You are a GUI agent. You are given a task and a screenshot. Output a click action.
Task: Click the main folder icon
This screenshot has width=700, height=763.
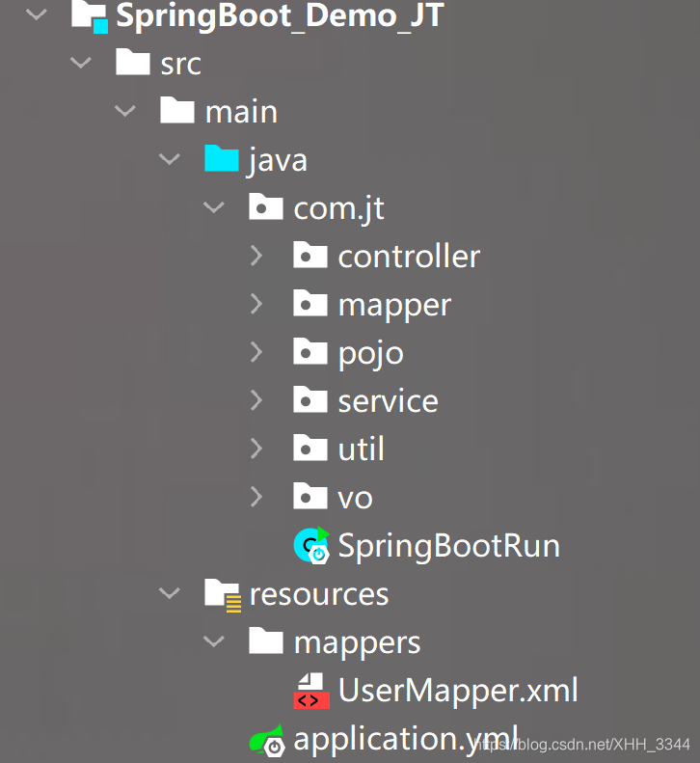click(177, 110)
